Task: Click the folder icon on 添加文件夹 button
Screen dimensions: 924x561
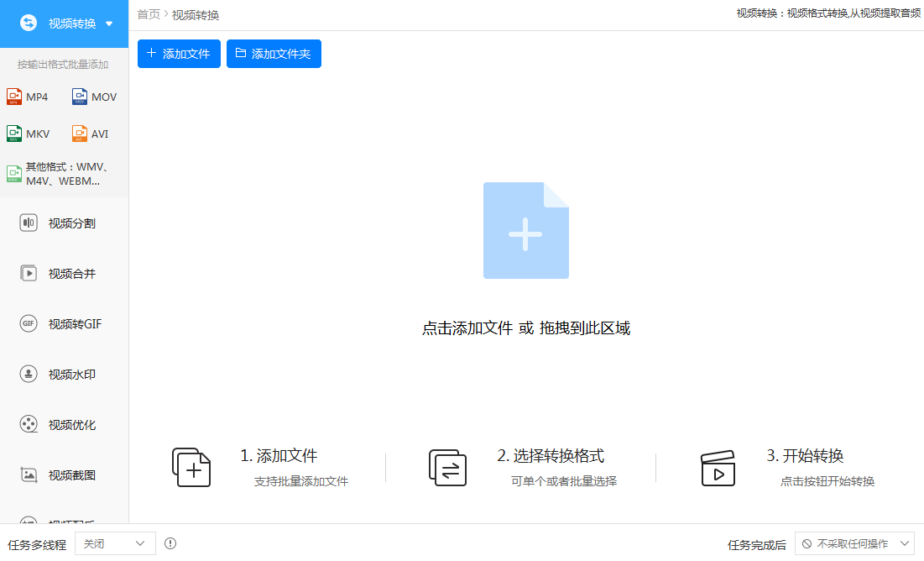Action: [240, 53]
